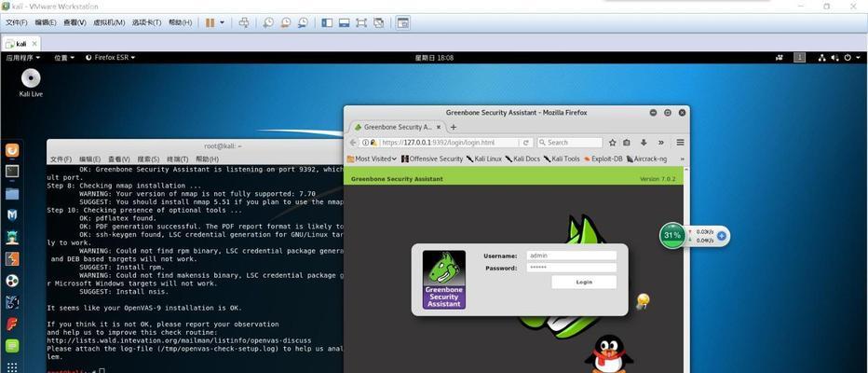Screen dimensions: 868x373
Task: Click the Firefox Search box
Action: (x=570, y=143)
